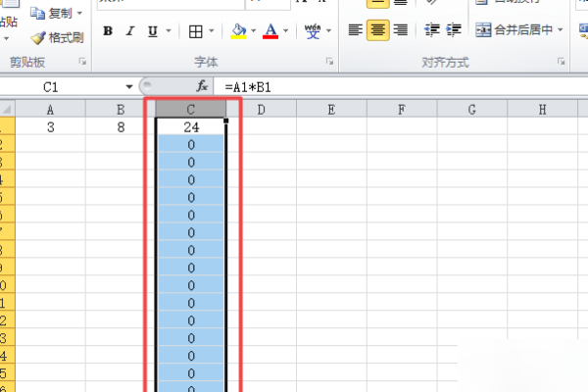Select column C header
588x392 pixels.
click(191, 110)
